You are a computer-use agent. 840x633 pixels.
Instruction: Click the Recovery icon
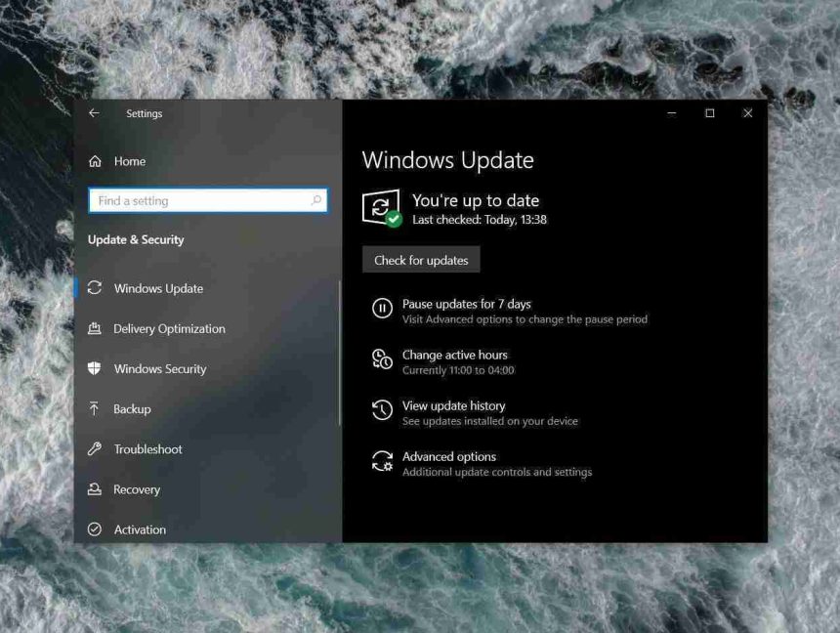pos(95,488)
